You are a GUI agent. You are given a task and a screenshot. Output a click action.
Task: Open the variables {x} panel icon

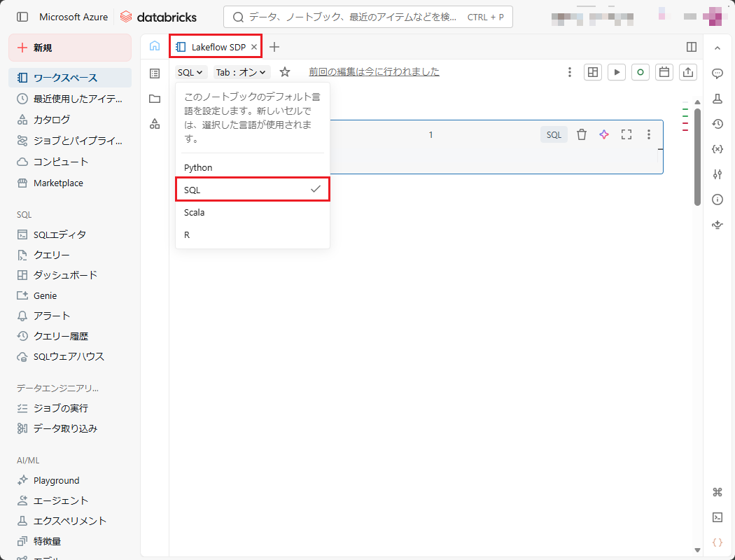pos(717,149)
